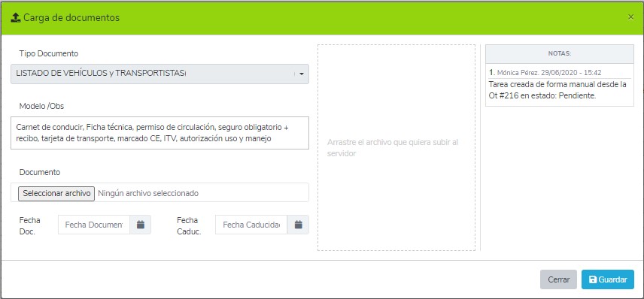Click the 'Tarea creada de forma manual' note text
Image resolution: width=644 pixels, height=299 pixels.
[557, 90]
